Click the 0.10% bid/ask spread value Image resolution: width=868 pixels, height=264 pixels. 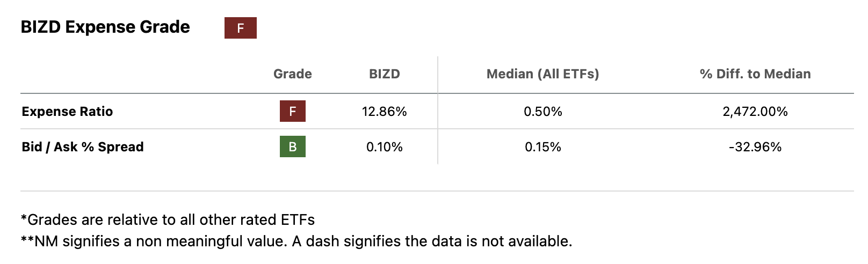(x=384, y=147)
